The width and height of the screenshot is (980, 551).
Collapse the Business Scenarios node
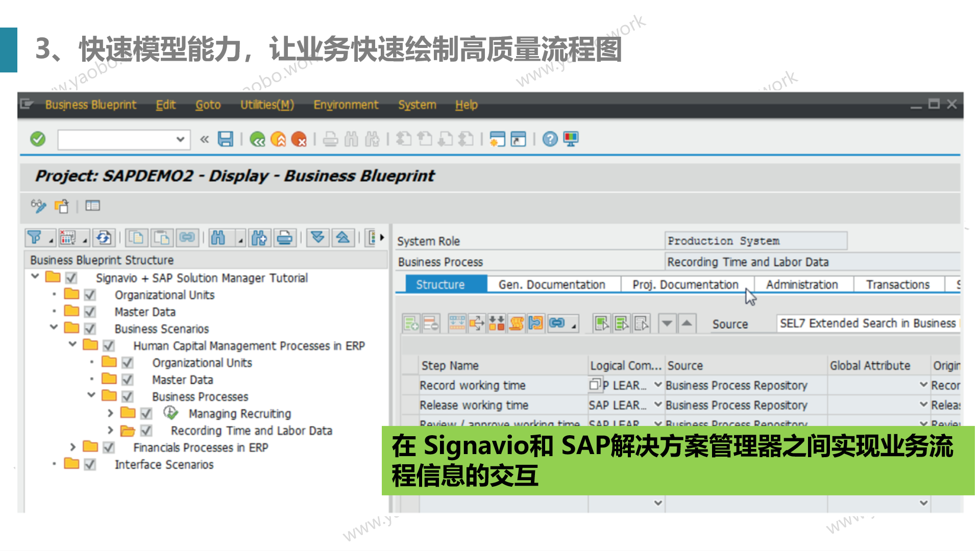(54, 327)
